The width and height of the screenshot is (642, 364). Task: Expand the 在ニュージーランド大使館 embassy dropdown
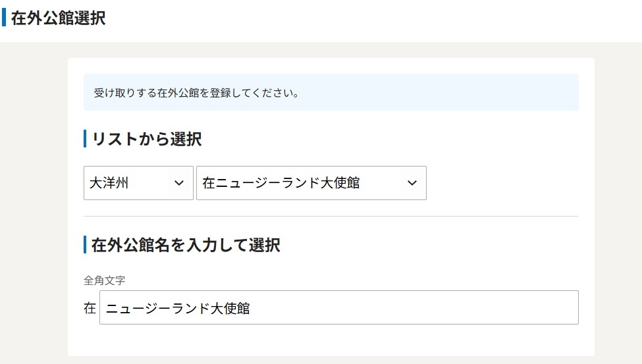point(311,183)
